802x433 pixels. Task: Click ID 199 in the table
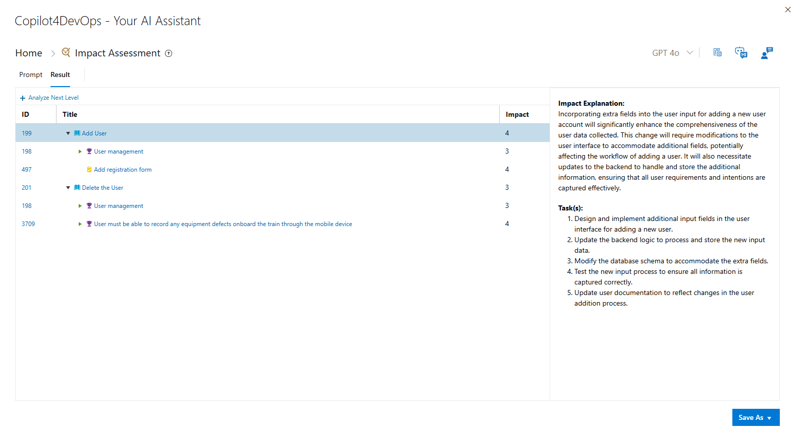pyautogui.click(x=27, y=133)
